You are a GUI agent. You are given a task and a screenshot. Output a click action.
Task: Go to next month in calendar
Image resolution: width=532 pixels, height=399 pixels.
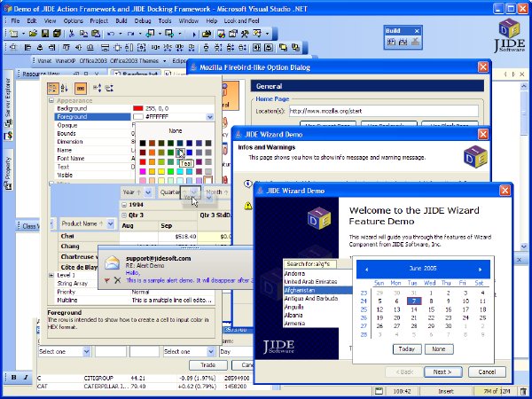(480, 270)
